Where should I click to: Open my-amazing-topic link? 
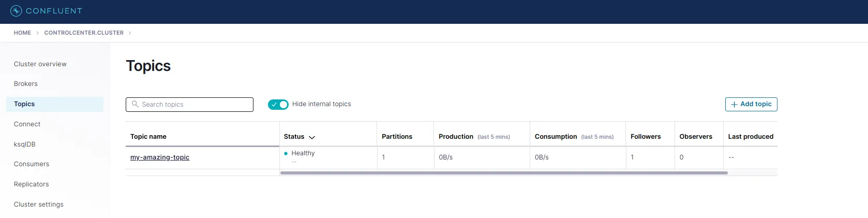[x=160, y=157]
